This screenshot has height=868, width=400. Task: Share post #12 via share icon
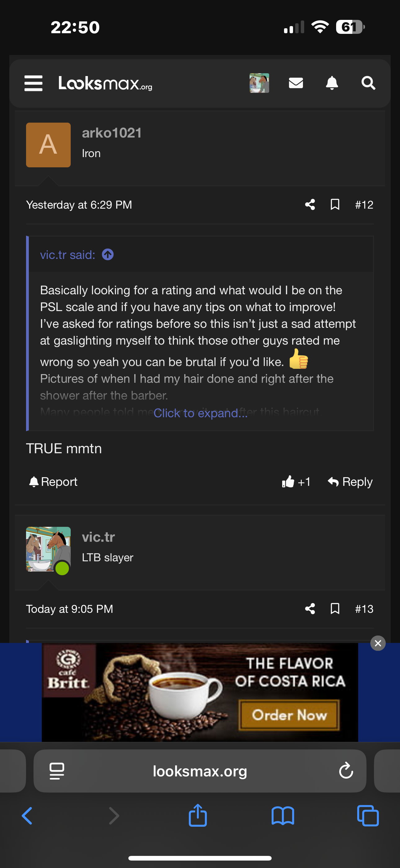coord(310,205)
